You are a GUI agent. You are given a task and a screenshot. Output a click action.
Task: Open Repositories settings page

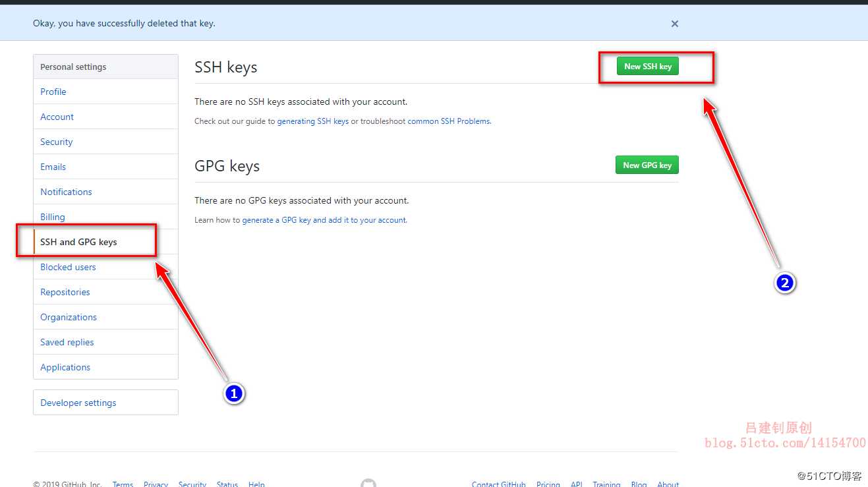pyautogui.click(x=105, y=292)
